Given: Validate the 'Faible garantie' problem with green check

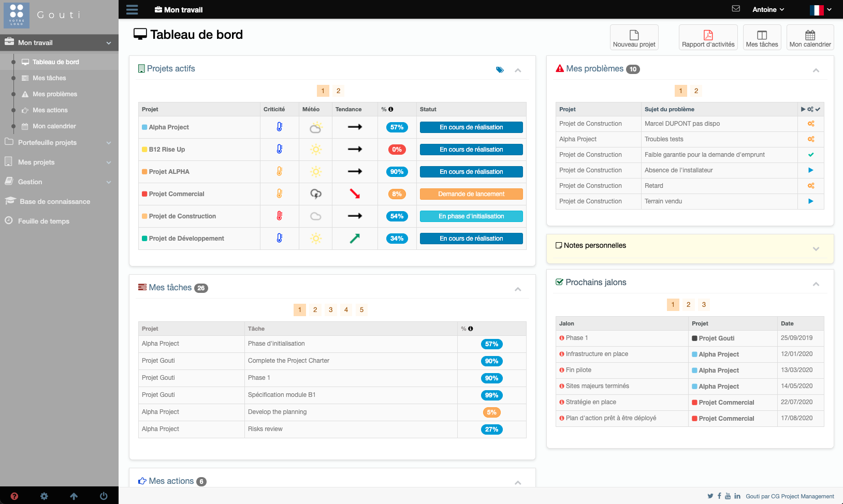Looking at the screenshot, I should 811,155.
